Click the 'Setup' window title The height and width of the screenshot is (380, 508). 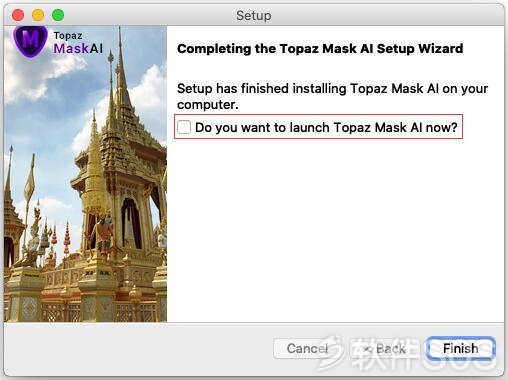point(254,15)
